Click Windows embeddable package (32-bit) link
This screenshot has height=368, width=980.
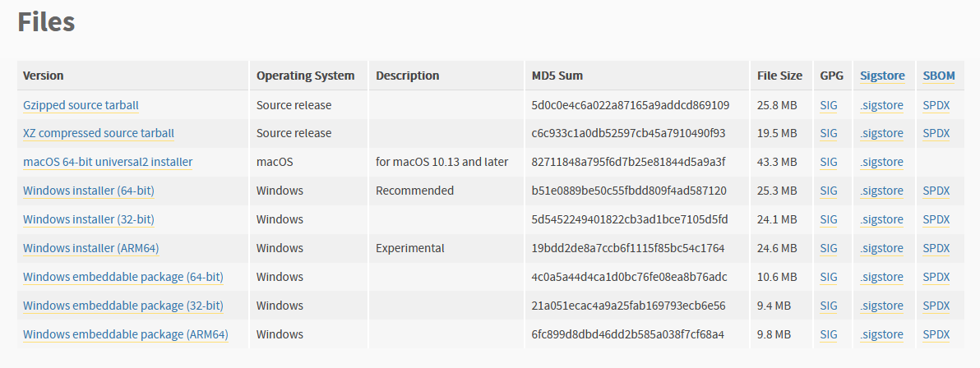[x=123, y=306]
